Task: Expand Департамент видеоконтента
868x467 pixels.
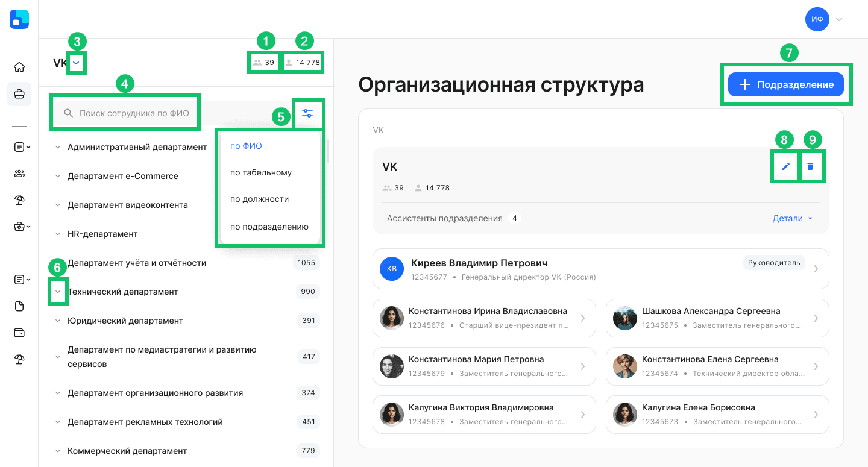Action: click(x=58, y=205)
